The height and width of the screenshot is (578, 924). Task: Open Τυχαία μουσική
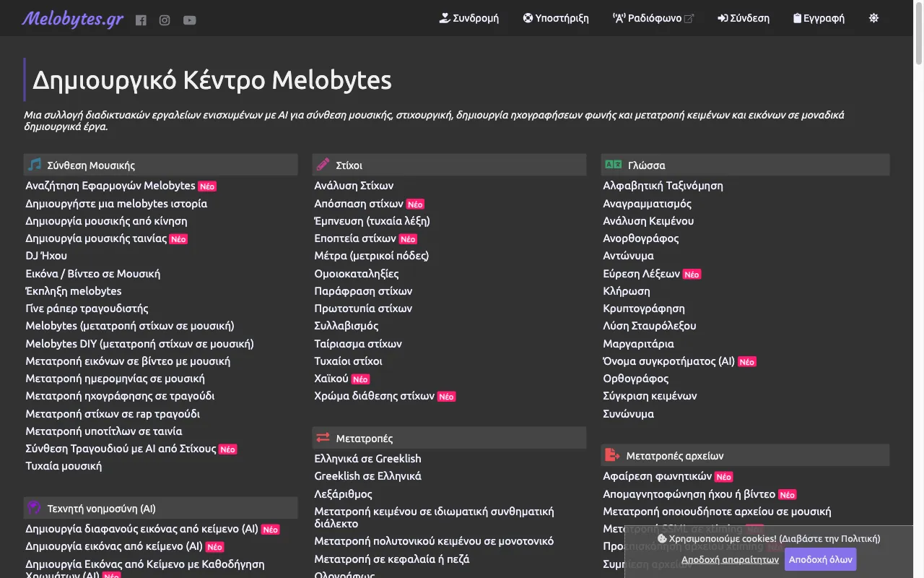pos(64,466)
